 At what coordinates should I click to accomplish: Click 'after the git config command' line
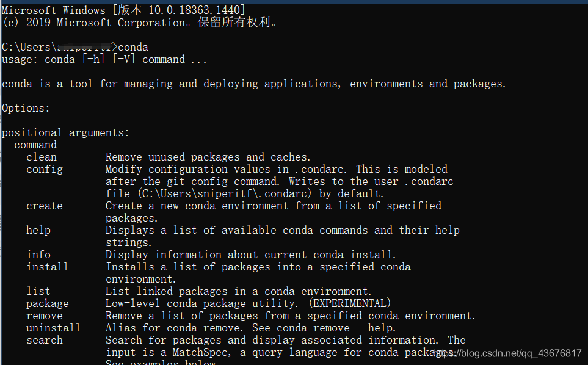click(280, 181)
